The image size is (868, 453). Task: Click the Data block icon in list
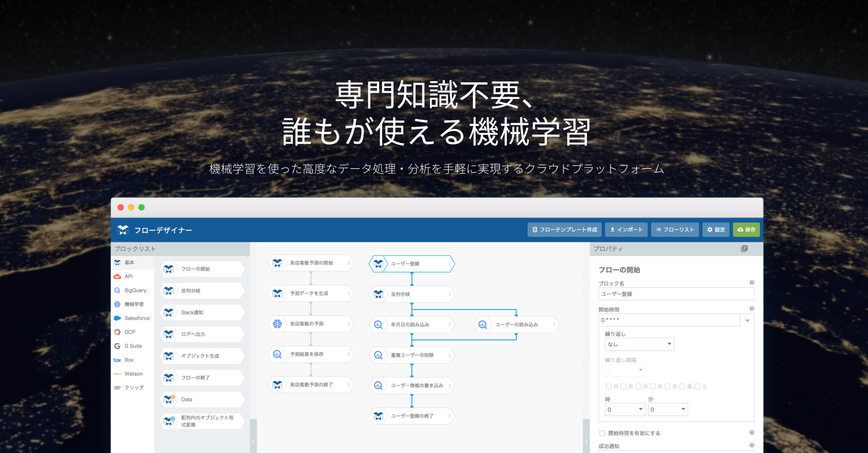[169, 399]
